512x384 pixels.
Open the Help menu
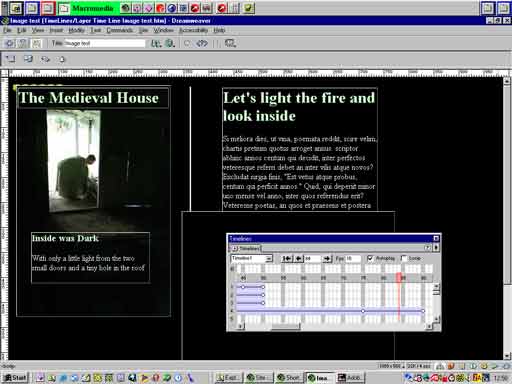click(x=219, y=30)
